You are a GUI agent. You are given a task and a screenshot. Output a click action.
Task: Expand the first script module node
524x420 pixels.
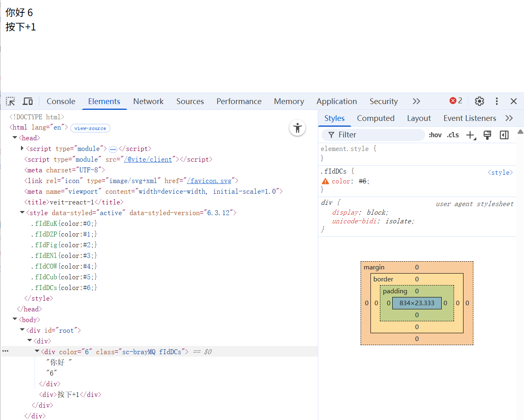tap(22, 149)
